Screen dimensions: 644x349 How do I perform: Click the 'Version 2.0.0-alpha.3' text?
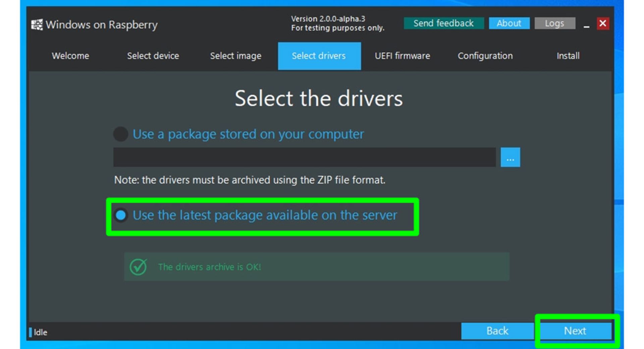[328, 19]
